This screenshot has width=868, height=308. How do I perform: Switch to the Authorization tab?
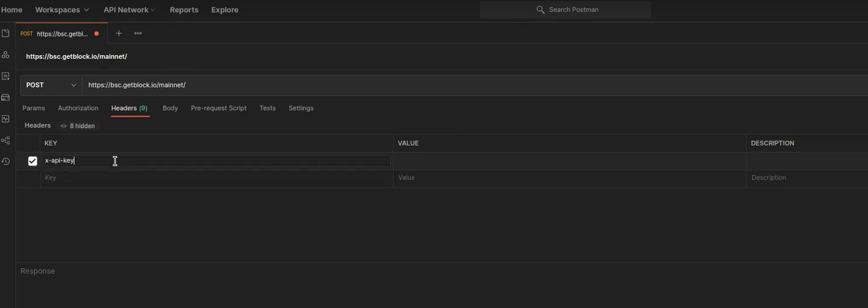tap(78, 108)
